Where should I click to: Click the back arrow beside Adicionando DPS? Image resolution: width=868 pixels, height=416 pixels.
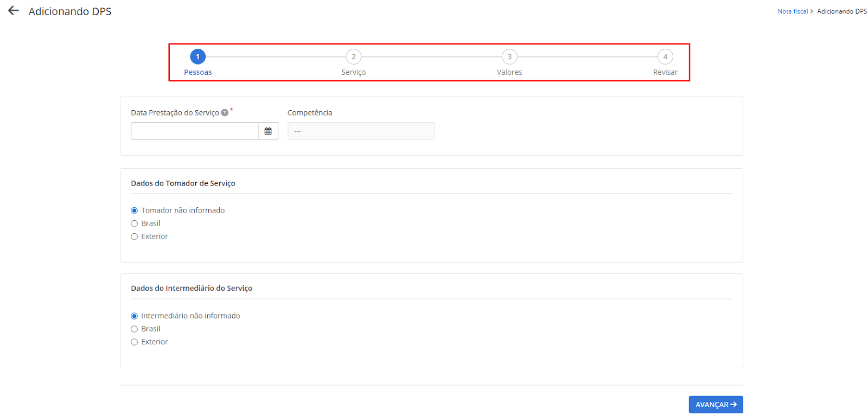[x=14, y=11]
